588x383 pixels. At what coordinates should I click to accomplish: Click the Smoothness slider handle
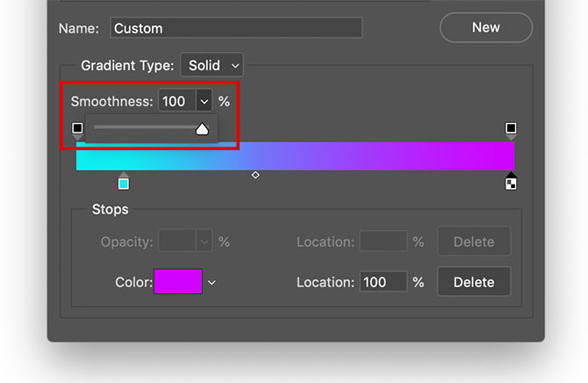(x=202, y=129)
